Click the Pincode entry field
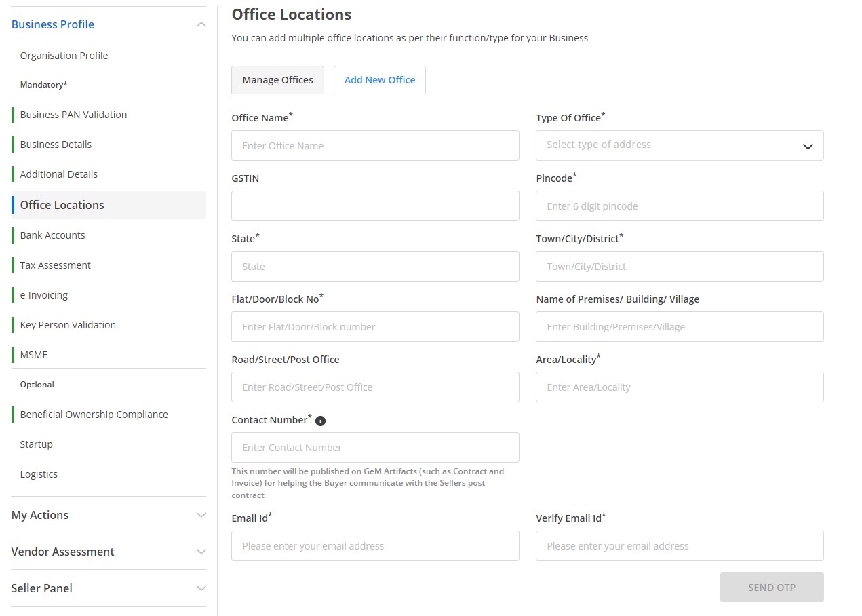This screenshot has width=862, height=616. (679, 206)
